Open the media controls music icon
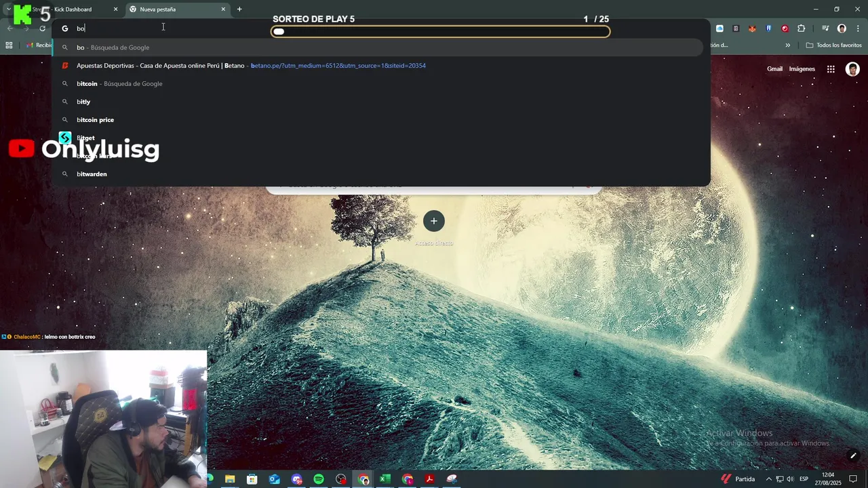The height and width of the screenshot is (488, 868). click(825, 28)
